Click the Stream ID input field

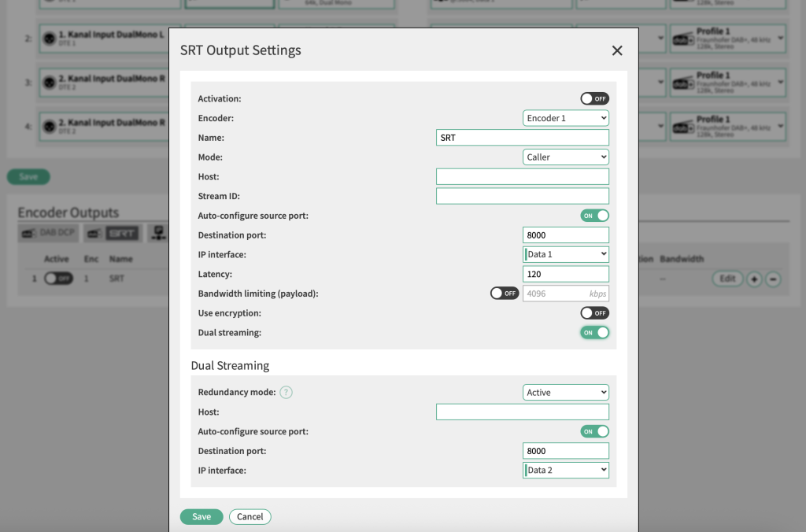[523, 196]
